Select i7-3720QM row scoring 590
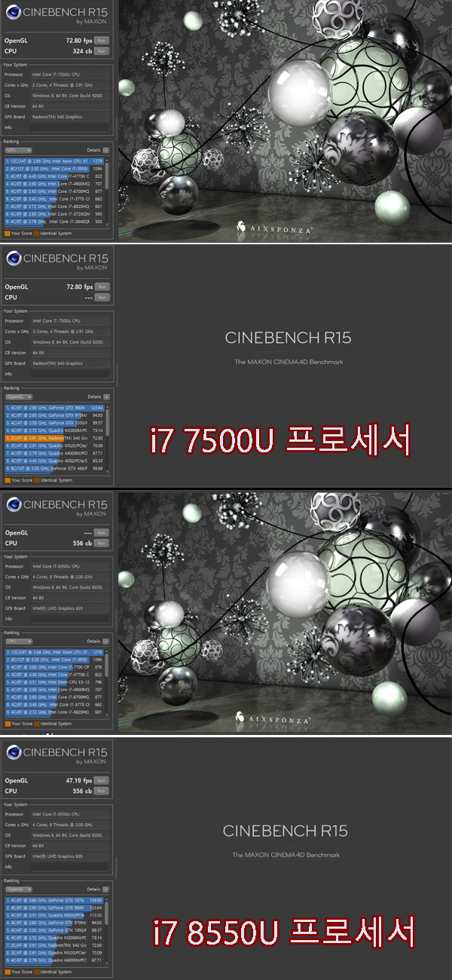The width and height of the screenshot is (452, 980). click(53, 214)
